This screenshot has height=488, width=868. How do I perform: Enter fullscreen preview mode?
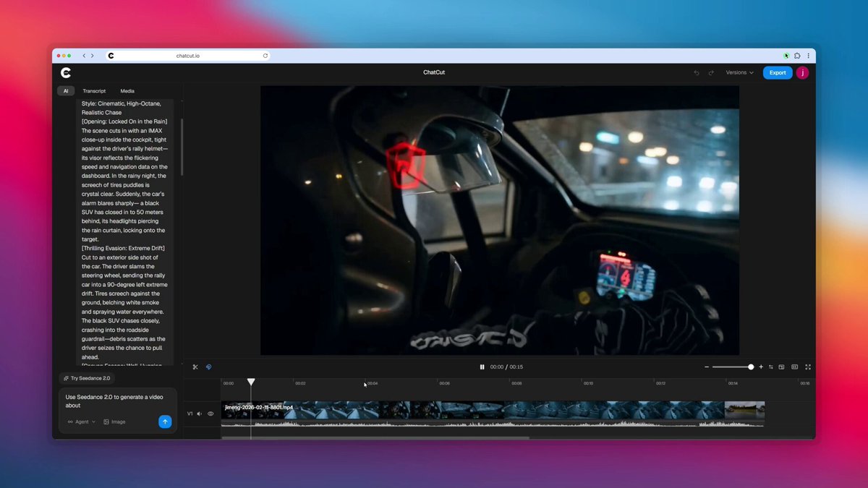808,367
